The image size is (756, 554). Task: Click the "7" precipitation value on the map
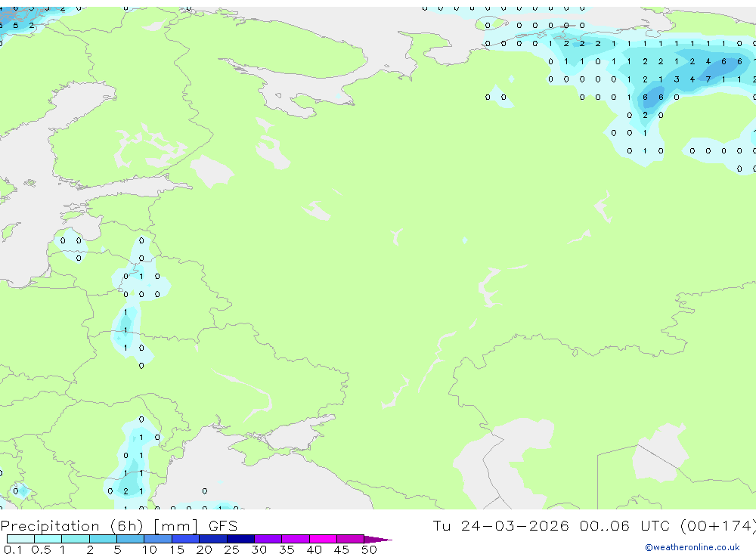[708, 79]
